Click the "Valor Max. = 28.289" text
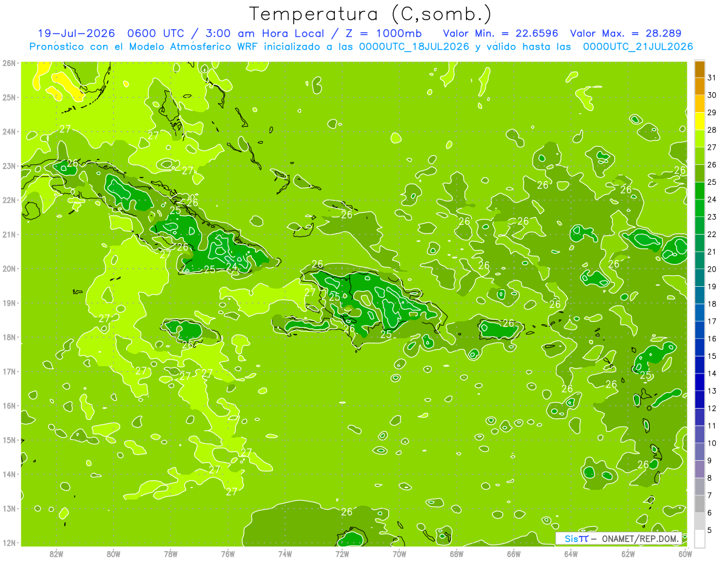Screen dimensions: 728x562 pyautogui.click(x=625, y=33)
